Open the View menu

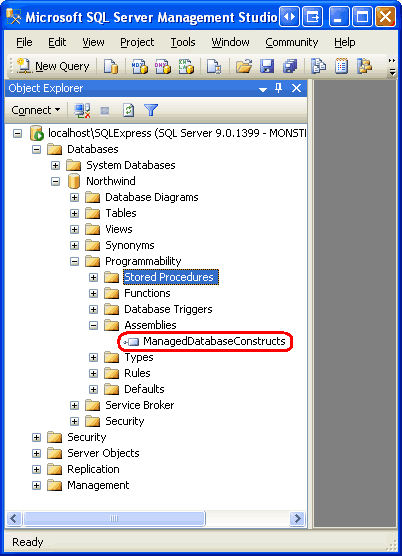93,42
